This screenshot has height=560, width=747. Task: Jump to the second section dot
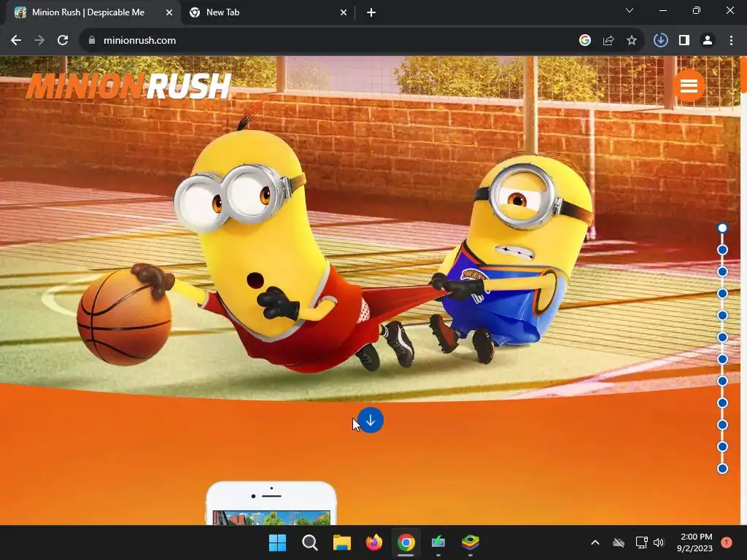tap(723, 250)
